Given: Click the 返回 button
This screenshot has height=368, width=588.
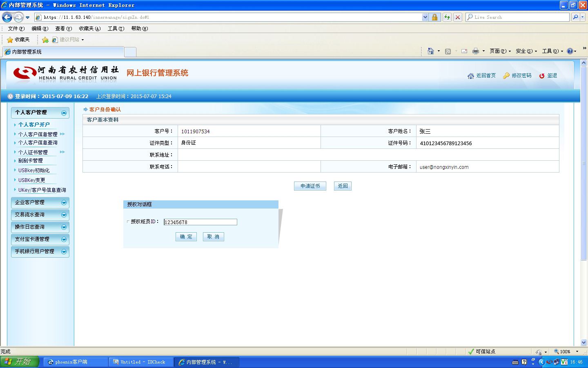Looking at the screenshot, I should 343,186.
